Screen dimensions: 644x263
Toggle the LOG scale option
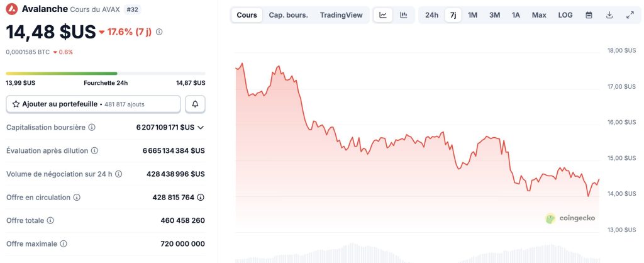(x=565, y=15)
